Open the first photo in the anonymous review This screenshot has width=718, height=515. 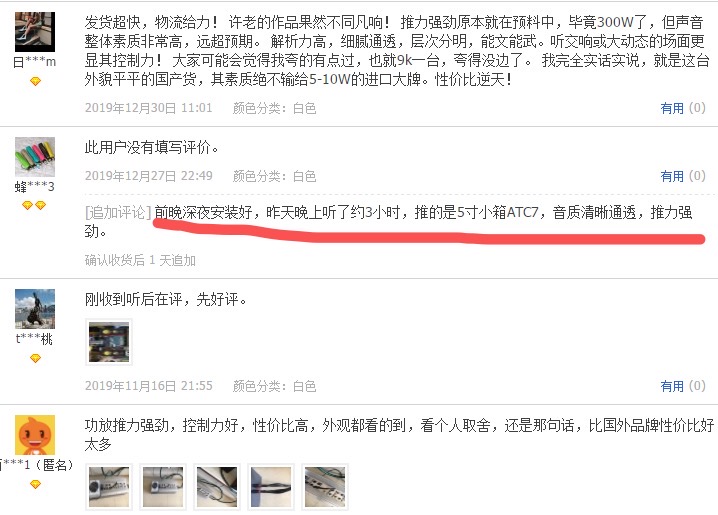point(109,487)
